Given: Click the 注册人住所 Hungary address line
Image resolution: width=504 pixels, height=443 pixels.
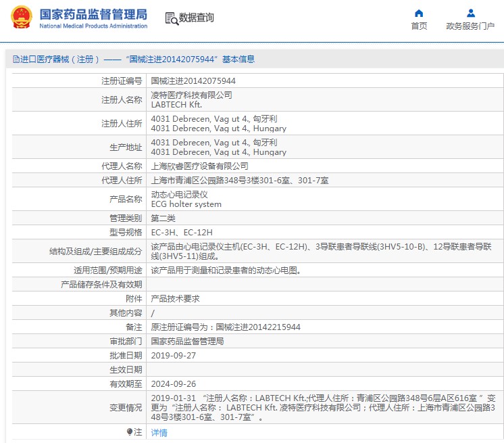Looking at the screenshot, I should click(x=219, y=129).
